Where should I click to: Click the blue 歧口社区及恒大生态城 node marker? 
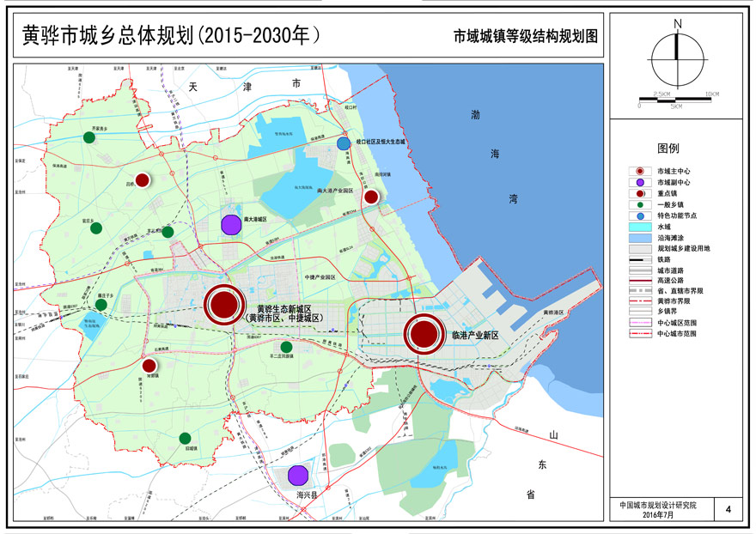click(x=344, y=143)
